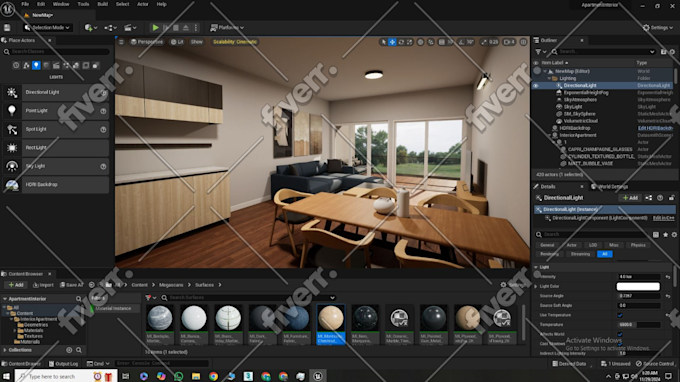Choose Sky Light from the lights list
Image resolution: width=680 pixels, height=382 pixels.
point(56,166)
